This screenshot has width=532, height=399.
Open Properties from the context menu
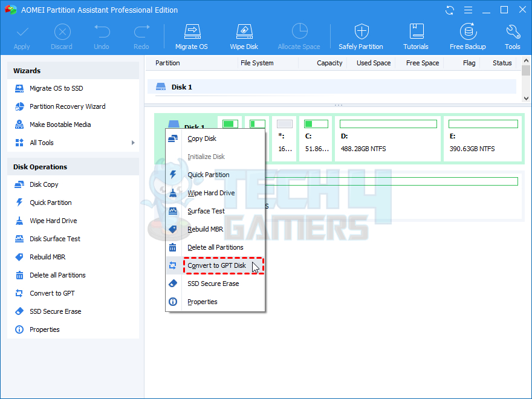click(x=215, y=302)
